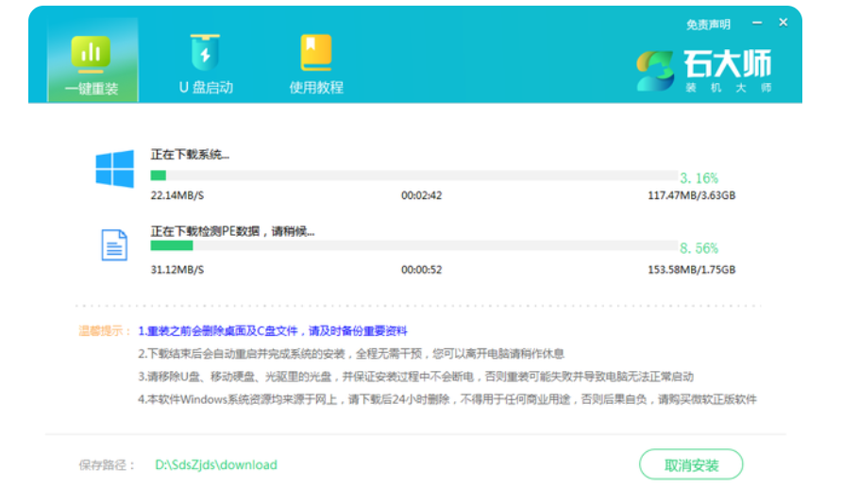Click the Windows logo beside 正在下载系统

(114, 168)
